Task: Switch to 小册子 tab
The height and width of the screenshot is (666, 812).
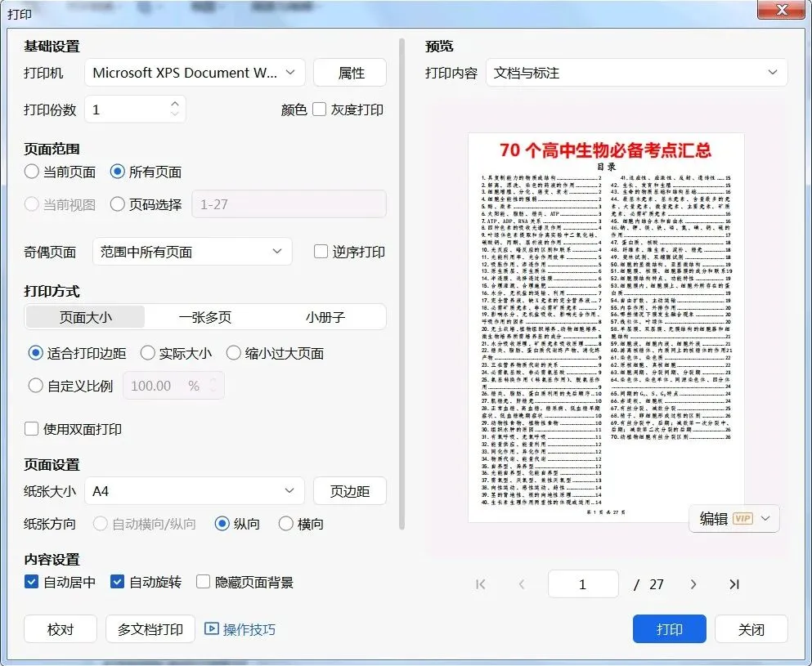Action: (325, 317)
